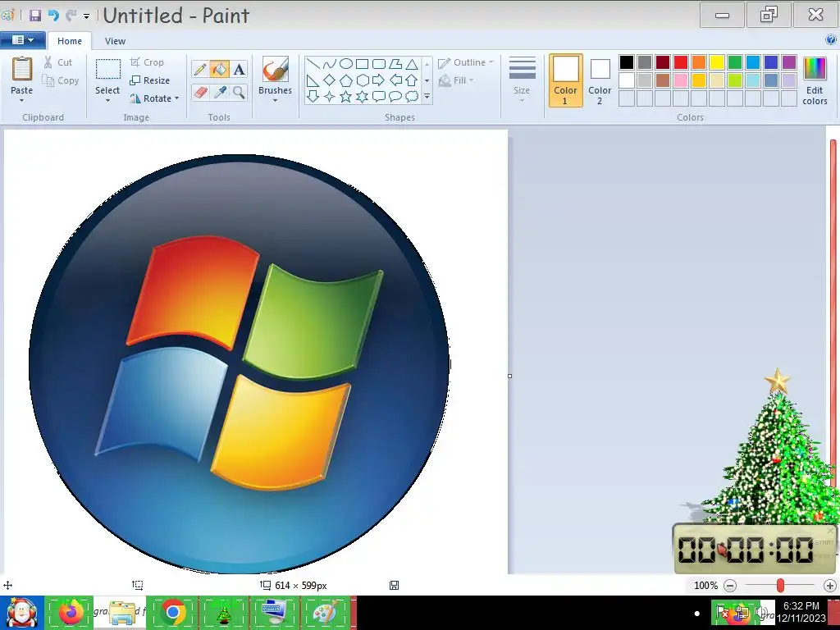840x630 pixels.
Task: Pick the red color swatch
Action: [x=680, y=62]
